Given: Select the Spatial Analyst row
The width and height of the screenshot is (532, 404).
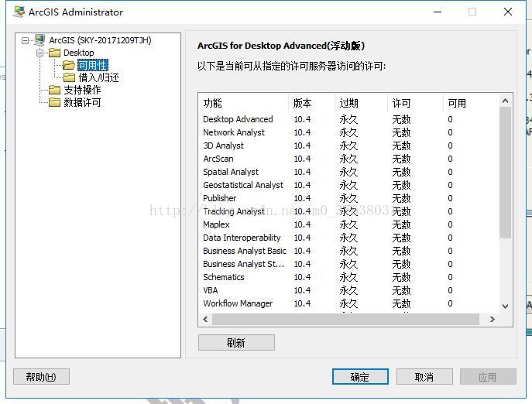Looking at the screenshot, I should tap(348, 172).
